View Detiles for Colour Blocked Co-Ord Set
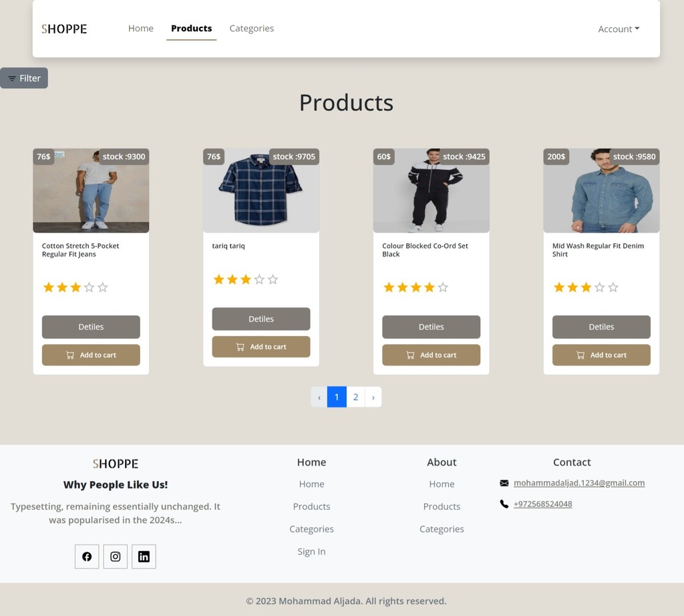 tap(431, 327)
